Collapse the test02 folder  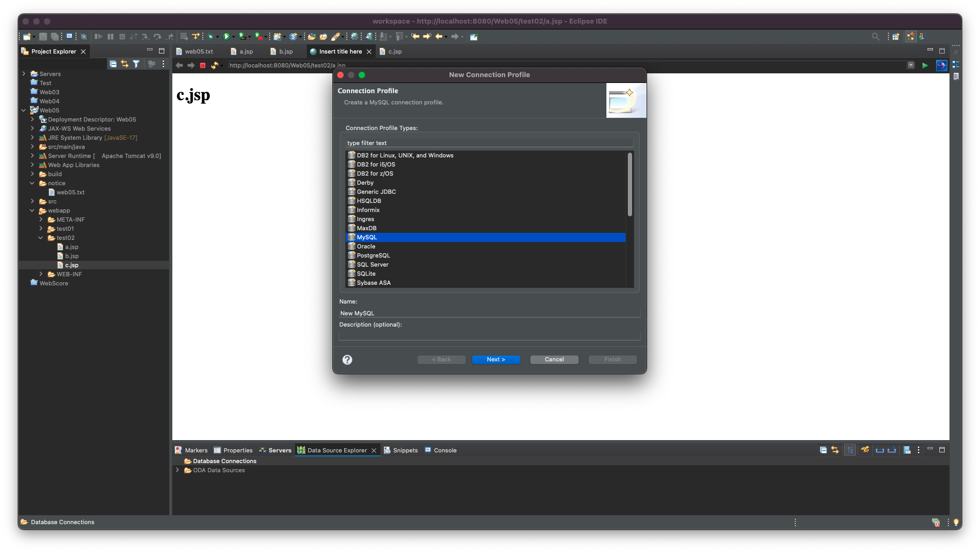click(x=41, y=238)
